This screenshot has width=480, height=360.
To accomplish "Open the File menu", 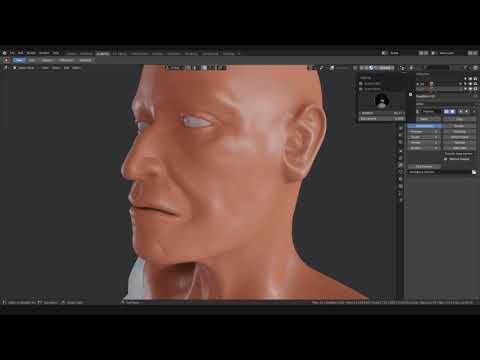I will pos(12,53).
